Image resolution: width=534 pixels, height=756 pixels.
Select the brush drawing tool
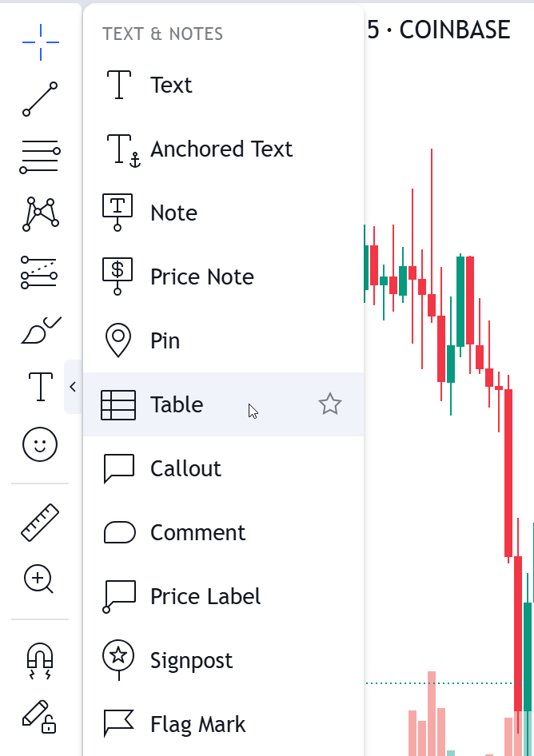pos(40,329)
